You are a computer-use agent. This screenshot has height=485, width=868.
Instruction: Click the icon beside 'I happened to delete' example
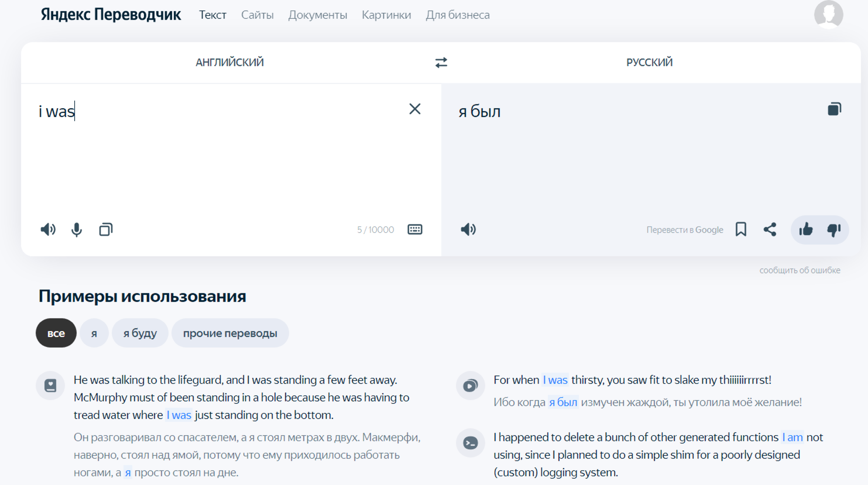[470, 443]
